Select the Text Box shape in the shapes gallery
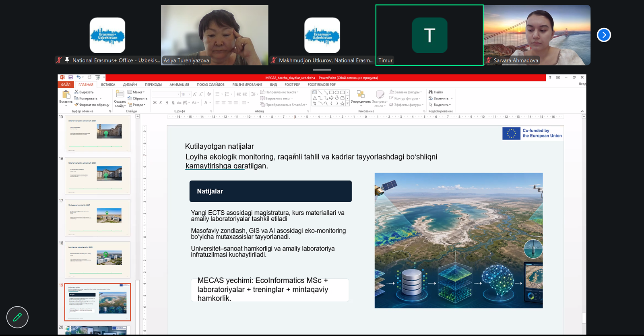 point(315,92)
